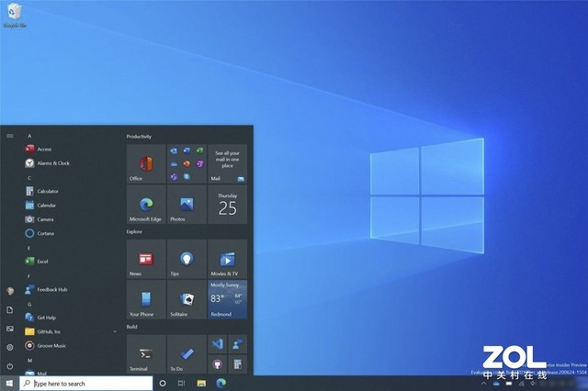The width and height of the screenshot is (588, 391).
Task: Click the Productivity group header
Action: coord(139,137)
